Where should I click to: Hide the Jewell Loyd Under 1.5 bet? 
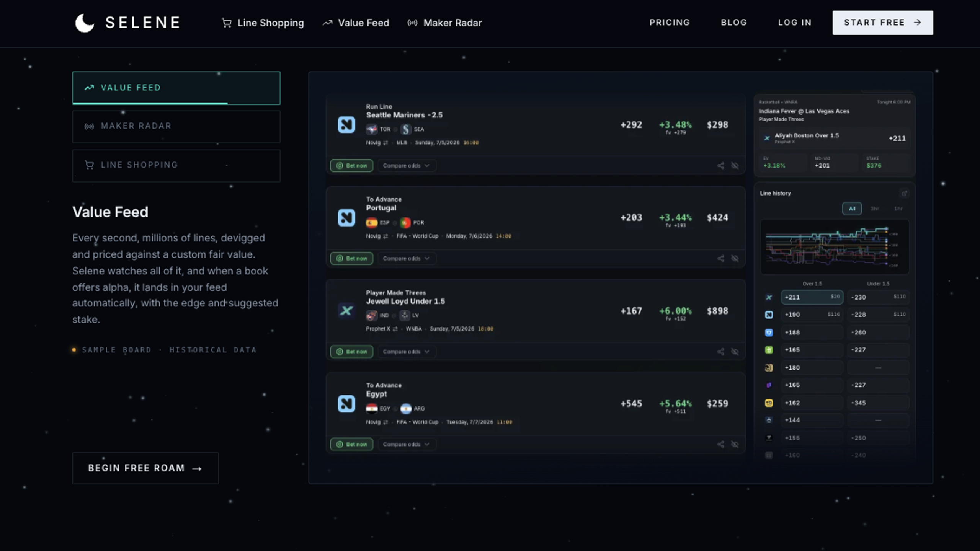click(x=735, y=352)
